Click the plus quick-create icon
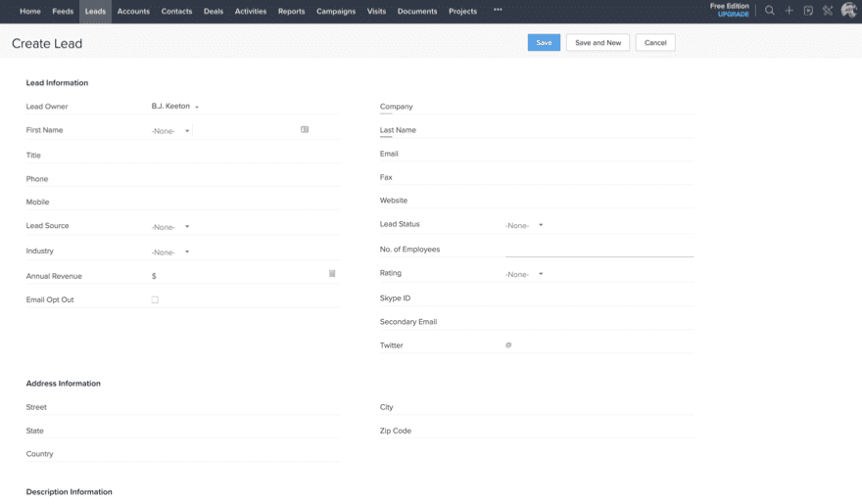 point(790,11)
